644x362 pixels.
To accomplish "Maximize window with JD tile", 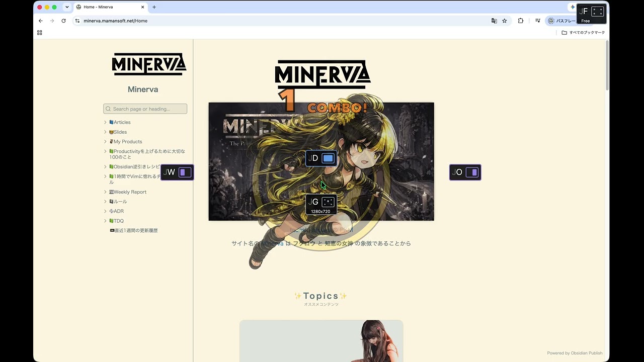I will 321,158.
